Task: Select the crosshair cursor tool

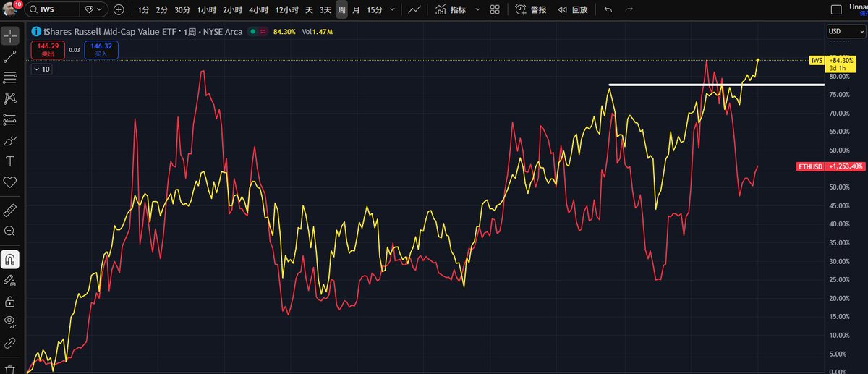Action: point(10,35)
